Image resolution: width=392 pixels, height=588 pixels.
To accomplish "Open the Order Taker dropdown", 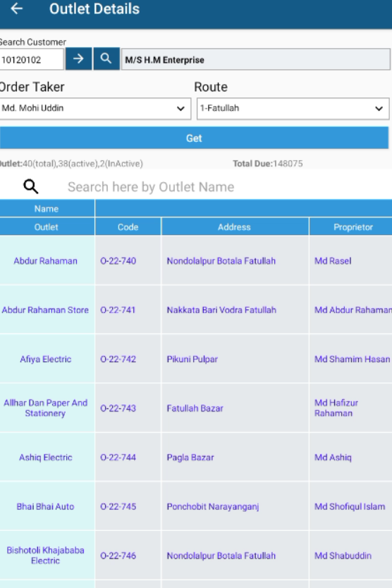I will [95, 109].
